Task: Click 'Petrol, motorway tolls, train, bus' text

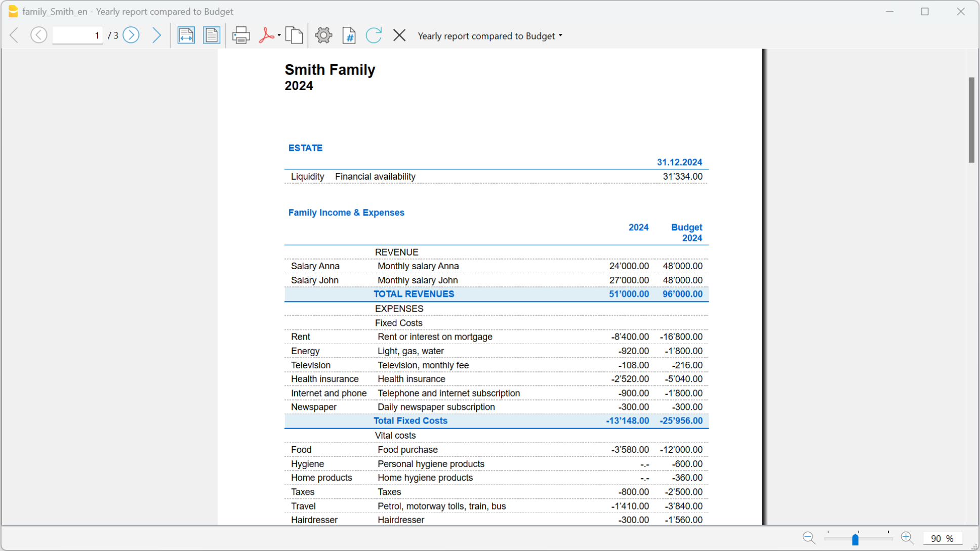Action: 441,506
